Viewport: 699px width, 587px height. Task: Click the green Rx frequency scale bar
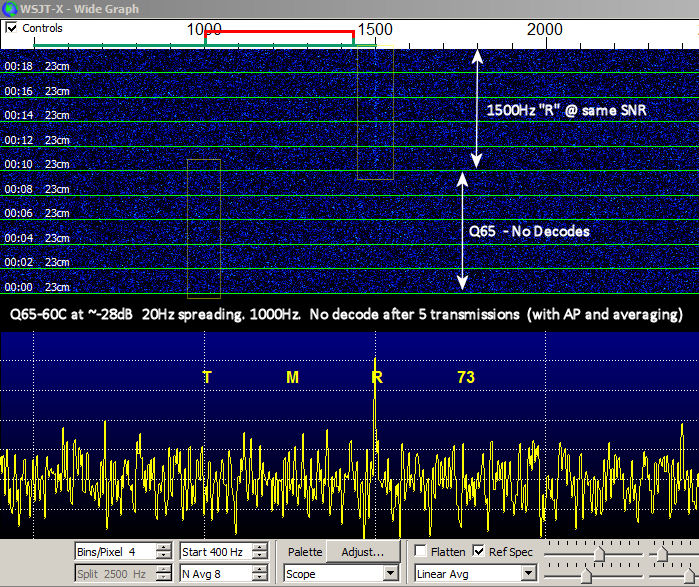[x=205, y=45]
